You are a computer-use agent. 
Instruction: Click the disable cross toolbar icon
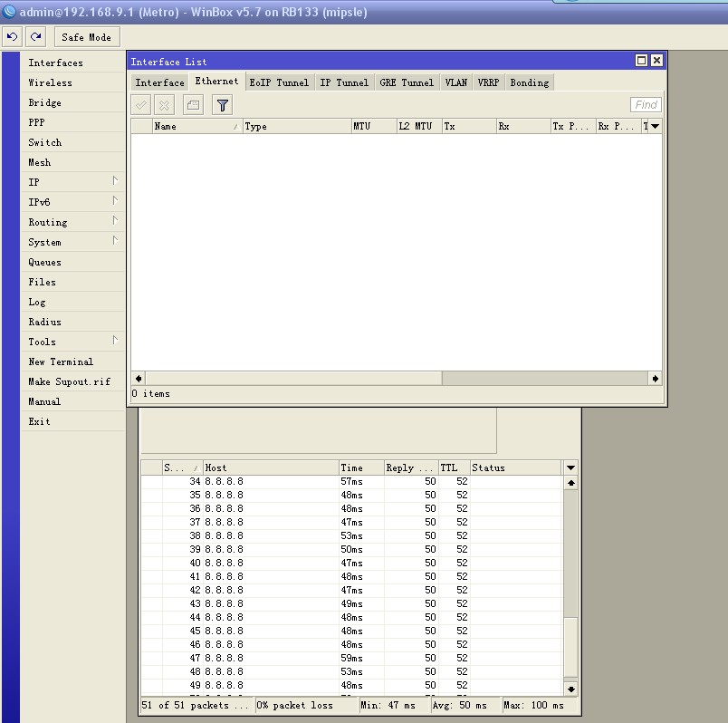(x=165, y=105)
